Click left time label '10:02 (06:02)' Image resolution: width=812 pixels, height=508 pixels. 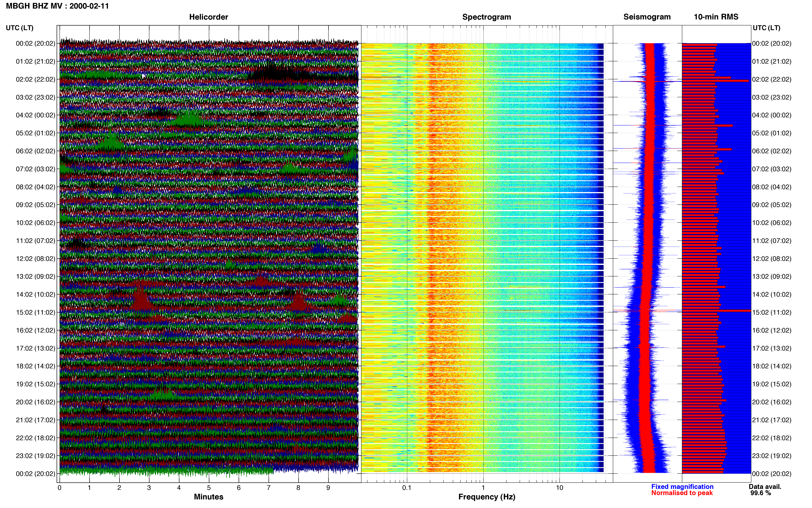pyautogui.click(x=36, y=223)
